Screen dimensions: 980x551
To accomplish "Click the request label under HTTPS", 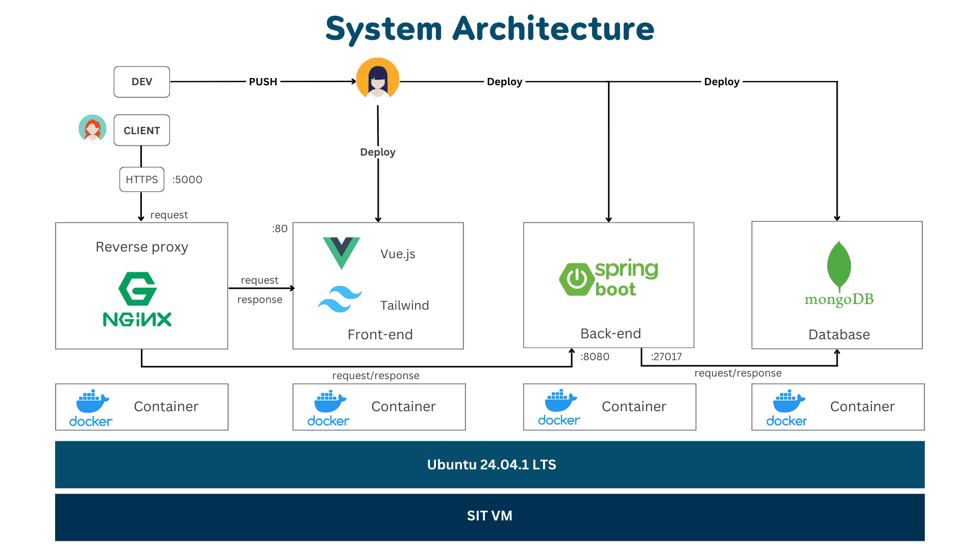I will (x=169, y=215).
